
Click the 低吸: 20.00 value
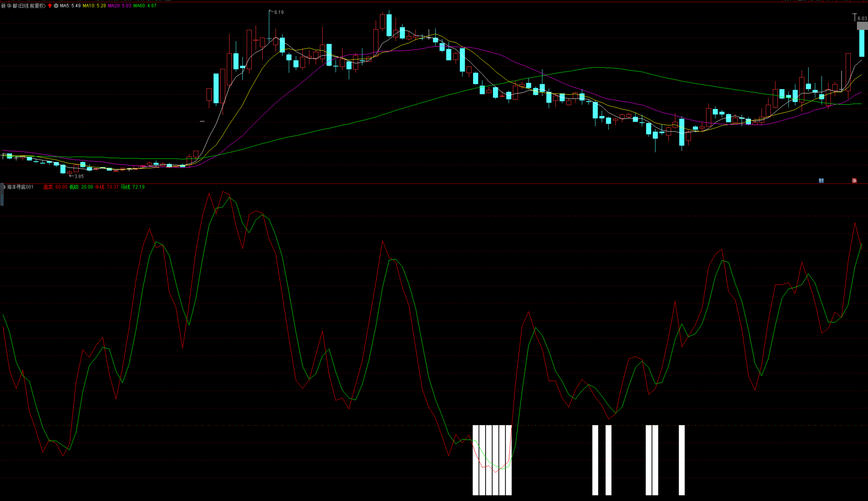81,187
